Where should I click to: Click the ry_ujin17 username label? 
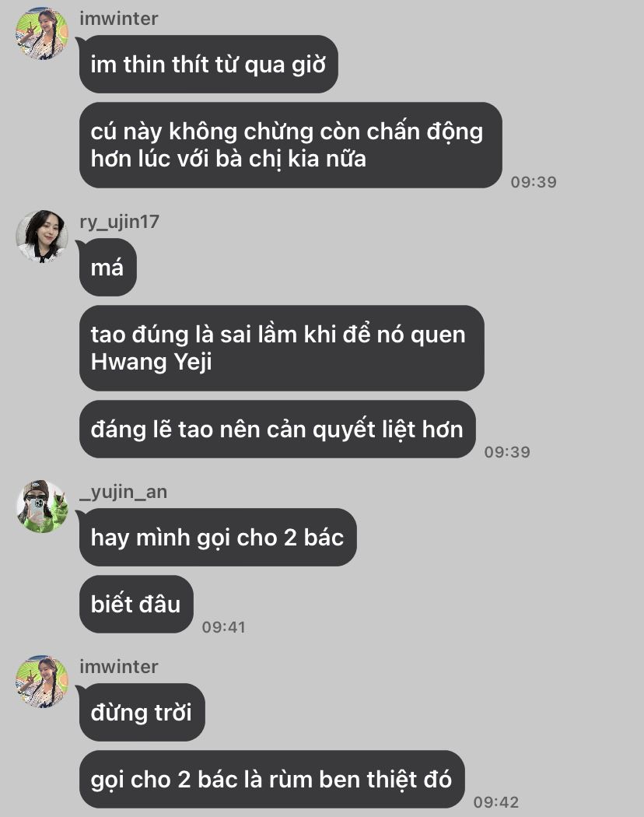point(119,222)
